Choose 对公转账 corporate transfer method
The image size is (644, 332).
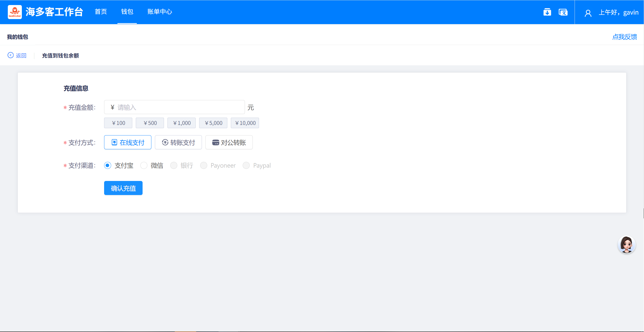point(229,143)
